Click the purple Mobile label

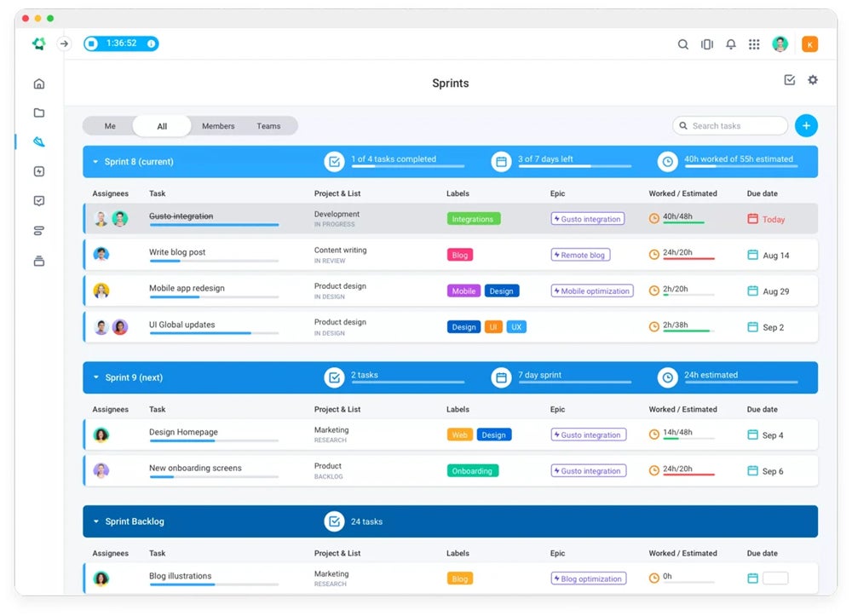(x=463, y=291)
